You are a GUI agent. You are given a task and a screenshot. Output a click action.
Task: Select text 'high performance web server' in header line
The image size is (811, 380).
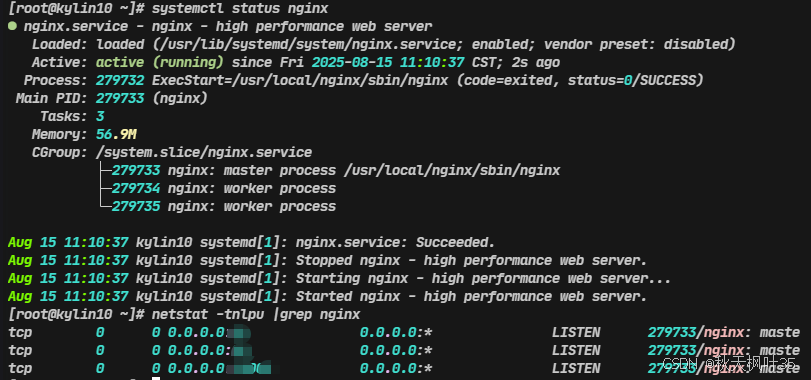click(324, 26)
